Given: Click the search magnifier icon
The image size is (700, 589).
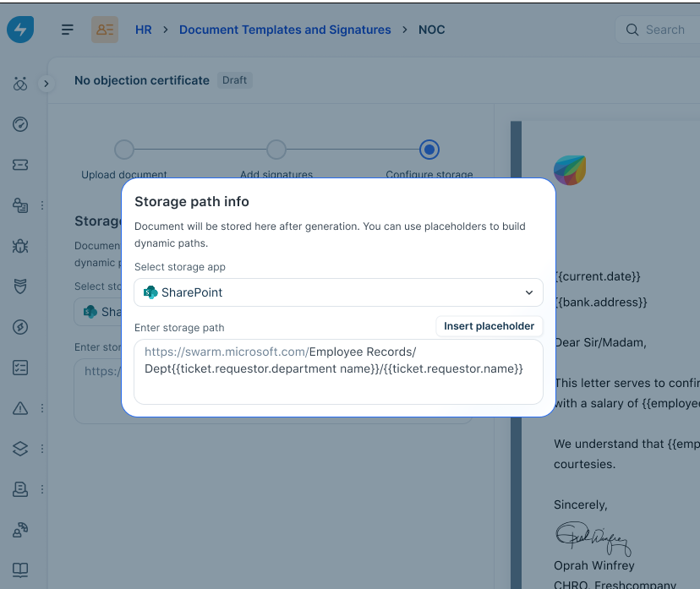Looking at the screenshot, I should pyautogui.click(x=632, y=30).
